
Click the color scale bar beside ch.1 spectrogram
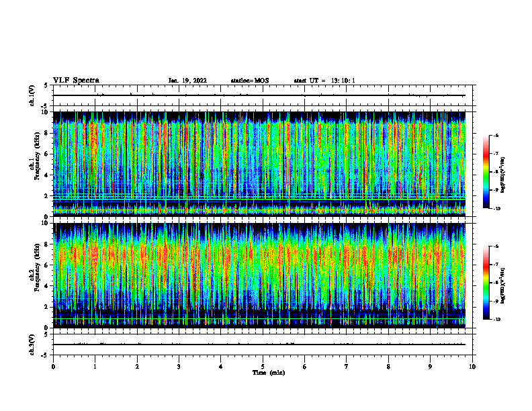[x=486, y=172]
